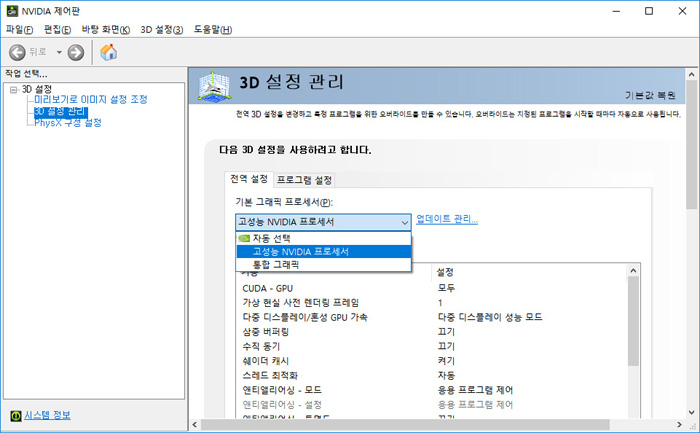
Task: Select the 수직 동기 setting row
Action: pyautogui.click(x=431, y=346)
